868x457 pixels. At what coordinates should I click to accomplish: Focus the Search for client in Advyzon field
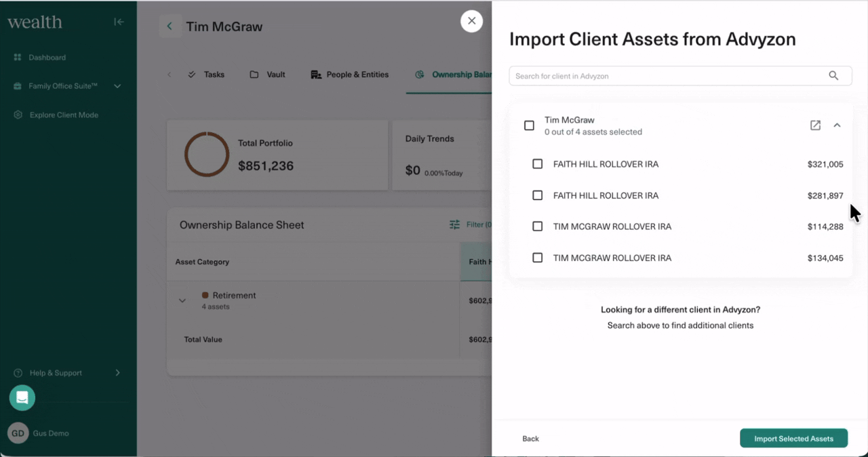(x=668, y=76)
